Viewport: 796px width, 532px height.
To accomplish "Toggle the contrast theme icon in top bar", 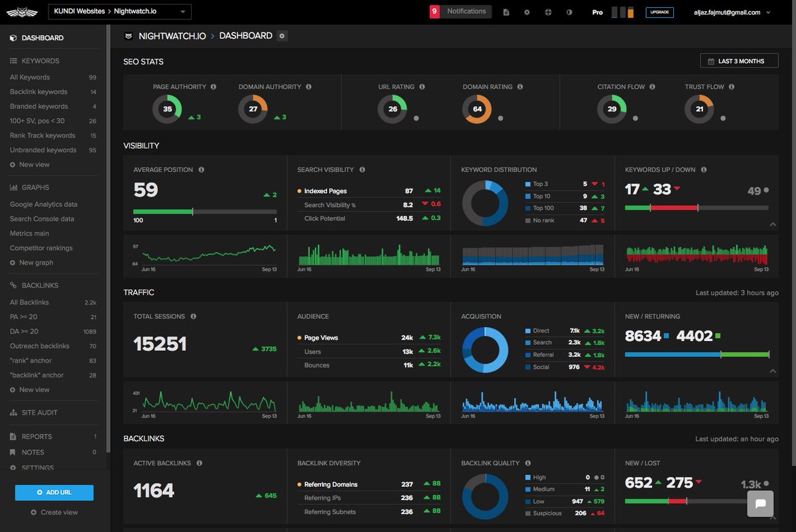I will coord(569,12).
